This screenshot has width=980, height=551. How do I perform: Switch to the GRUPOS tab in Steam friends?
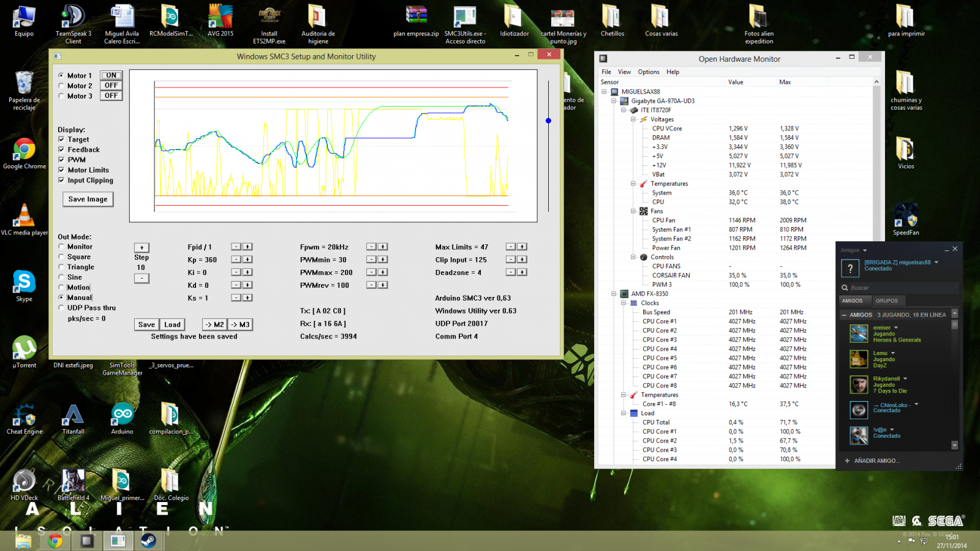click(x=886, y=301)
